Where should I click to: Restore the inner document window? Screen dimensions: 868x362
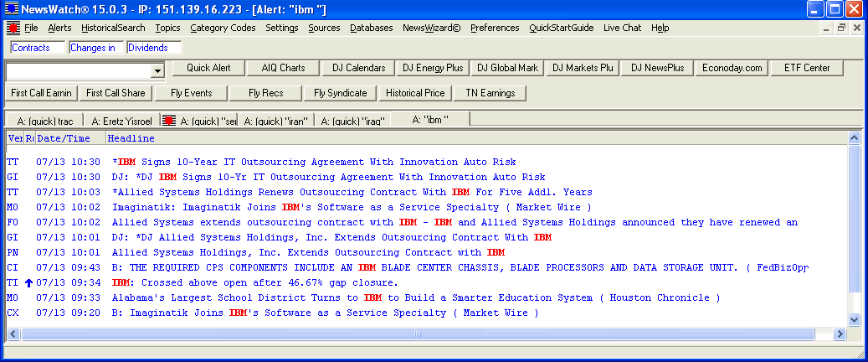(x=841, y=28)
